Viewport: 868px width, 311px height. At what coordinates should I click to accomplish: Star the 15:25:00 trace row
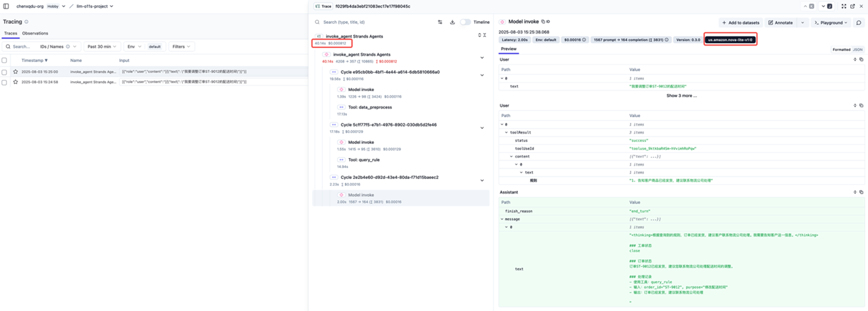click(16, 72)
